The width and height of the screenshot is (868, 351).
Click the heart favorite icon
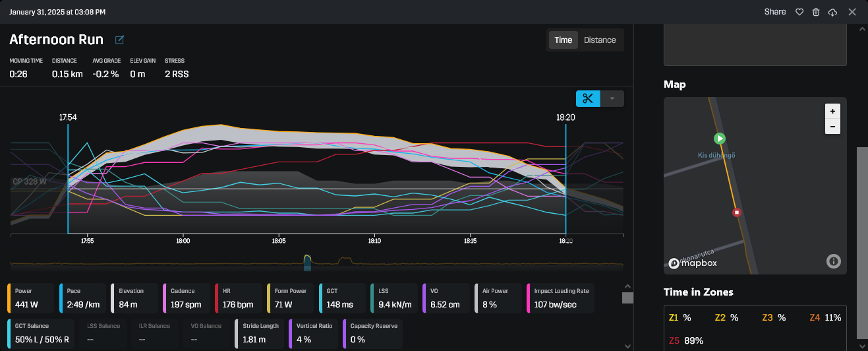(x=799, y=12)
